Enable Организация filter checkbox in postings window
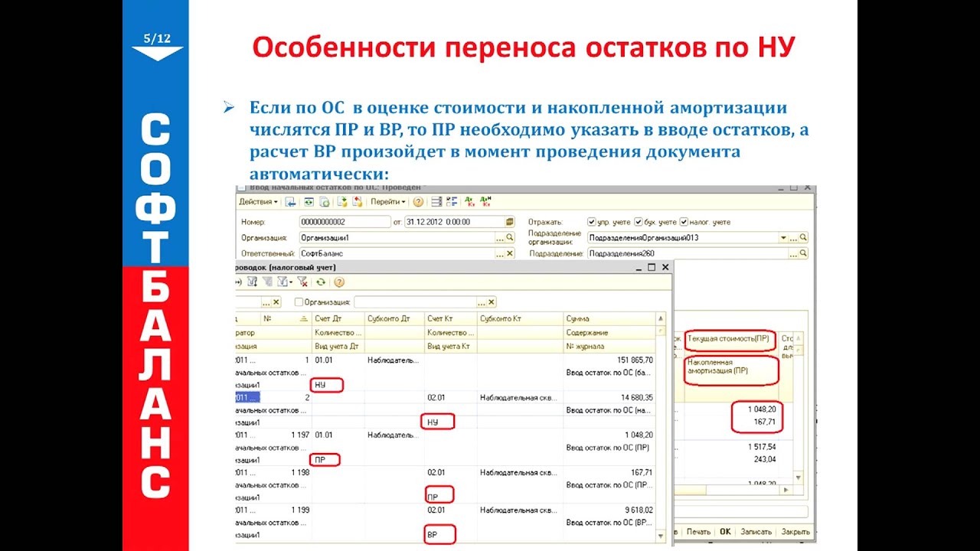The height and width of the screenshot is (551, 980). 299,302
